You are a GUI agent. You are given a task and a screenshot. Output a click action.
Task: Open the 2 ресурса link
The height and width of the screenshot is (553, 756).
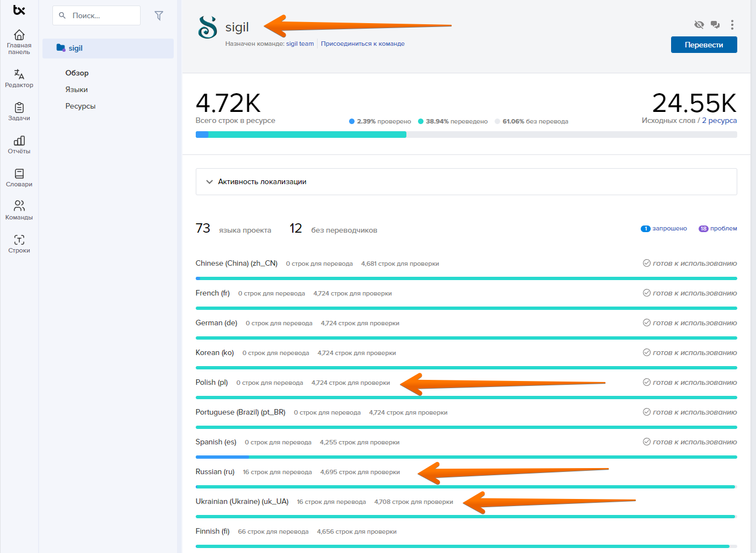pyautogui.click(x=720, y=120)
